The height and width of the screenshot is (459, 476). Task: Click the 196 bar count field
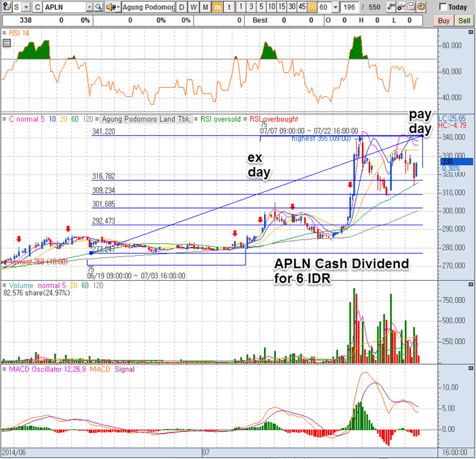pos(349,7)
